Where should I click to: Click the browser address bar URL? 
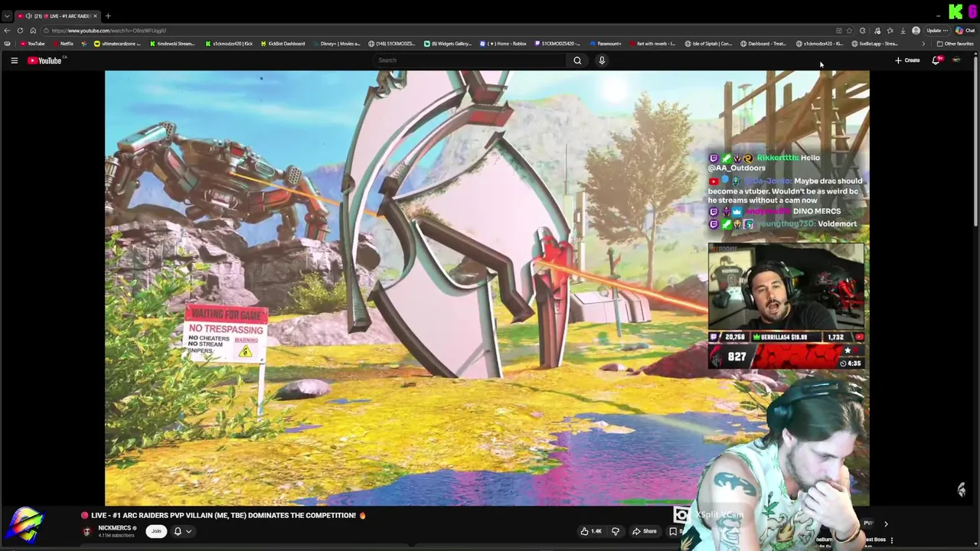[x=109, y=31]
